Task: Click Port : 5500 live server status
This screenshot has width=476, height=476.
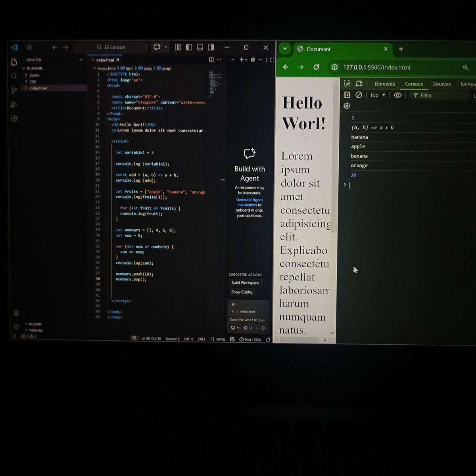Action: point(250,340)
